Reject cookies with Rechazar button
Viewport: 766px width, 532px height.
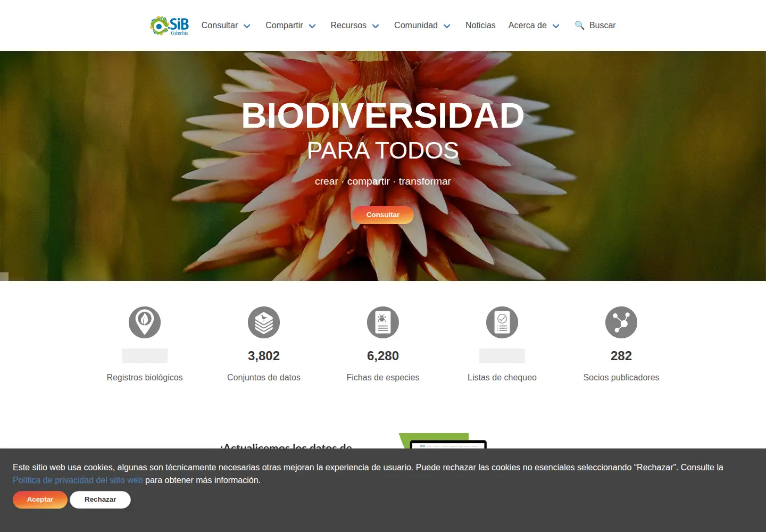coord(100,500)
